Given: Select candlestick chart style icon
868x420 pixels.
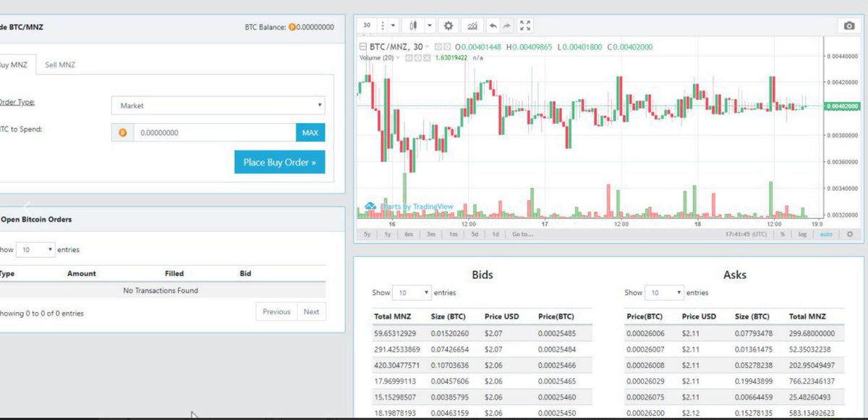Looking at the screenshot, I should click(413, 25).
